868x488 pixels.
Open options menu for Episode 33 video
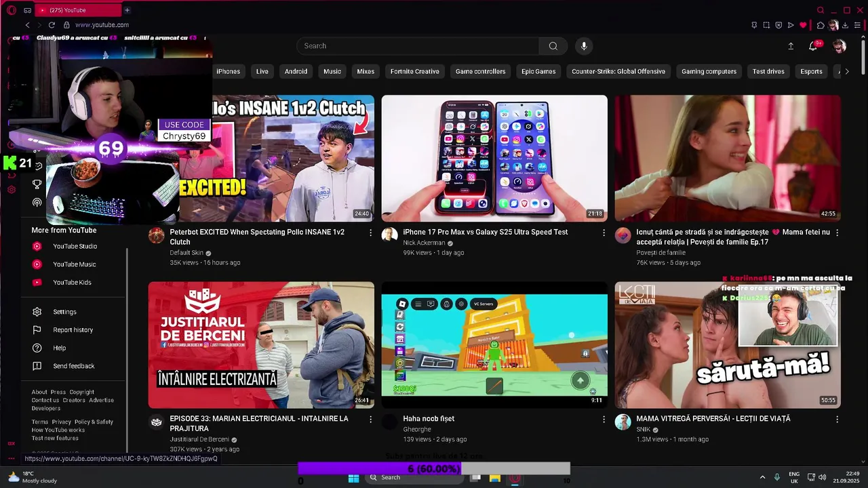(x=370, y=420)
